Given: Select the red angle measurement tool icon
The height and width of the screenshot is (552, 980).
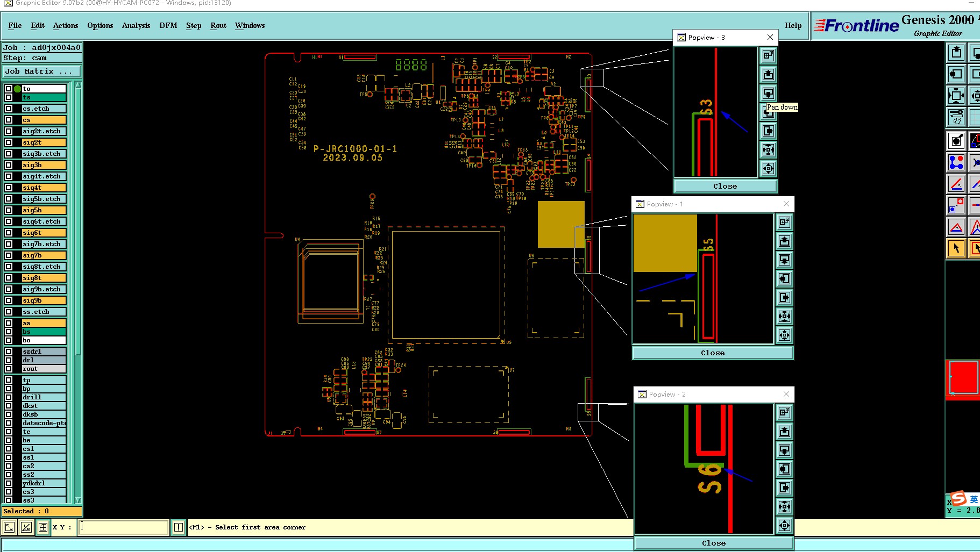Looking at the screenshot, I should (956, 183).
